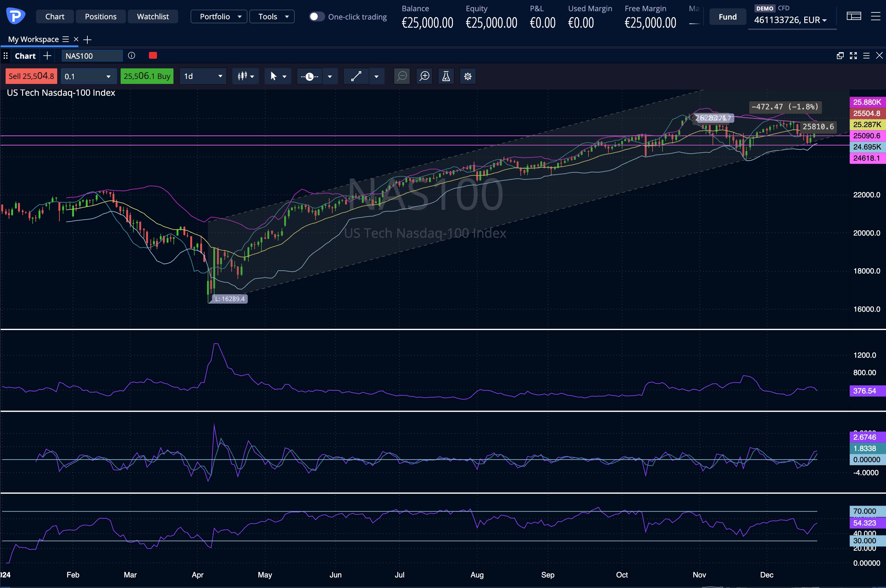Open the workspace grid layout icon
The height and width of the screenshot is (588, 886).
click(x=854, y=16)
